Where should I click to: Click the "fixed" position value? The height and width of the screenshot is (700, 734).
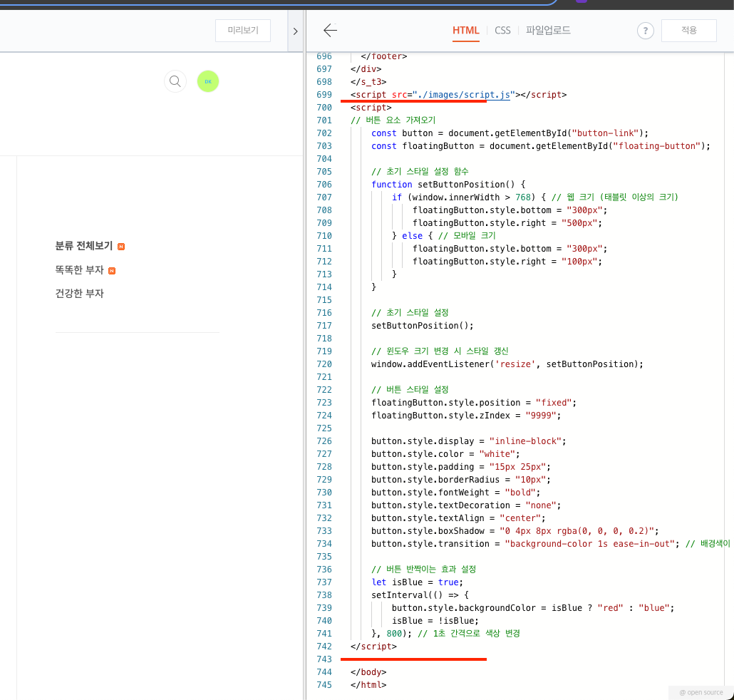coord(554,403)
